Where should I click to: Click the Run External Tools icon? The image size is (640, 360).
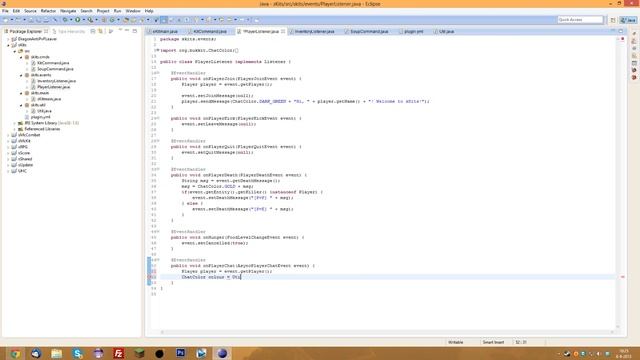(90, 20)
